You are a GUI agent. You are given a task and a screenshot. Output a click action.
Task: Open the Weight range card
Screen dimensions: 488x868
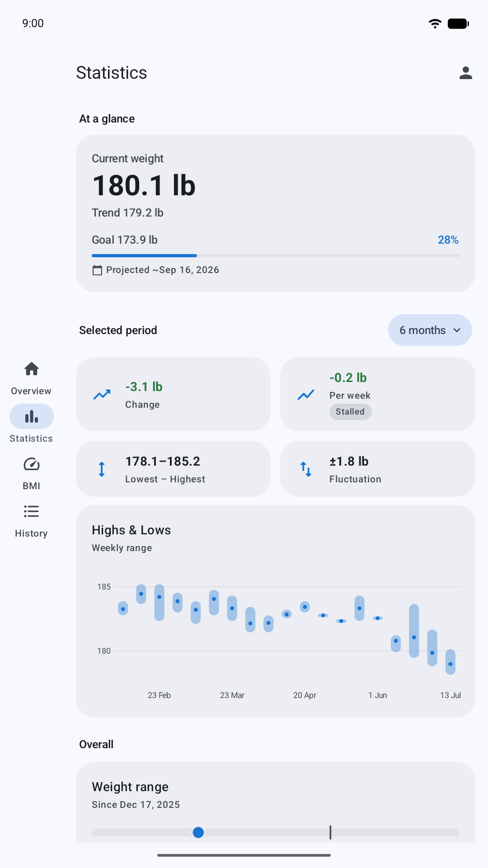point(276,802)
